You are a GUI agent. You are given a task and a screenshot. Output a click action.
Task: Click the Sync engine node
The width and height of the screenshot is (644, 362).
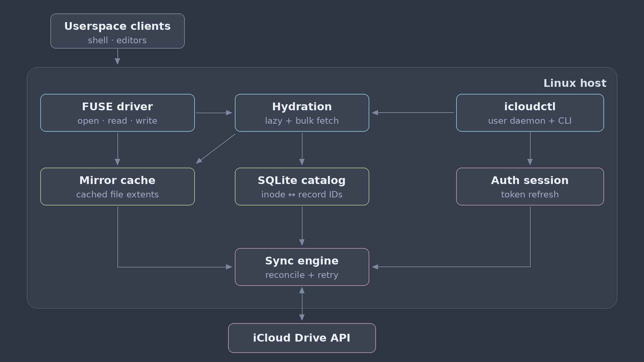pos(302,267)
